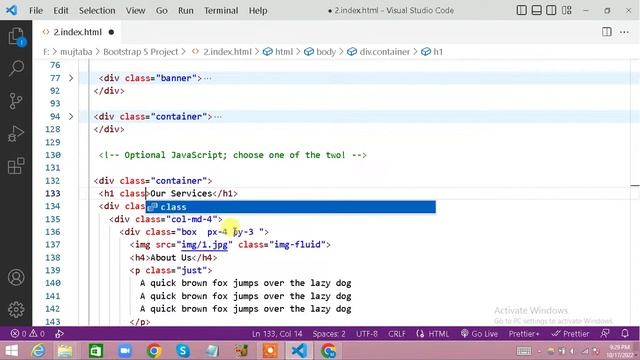Click Go Live in status bar

pos(479,333)
